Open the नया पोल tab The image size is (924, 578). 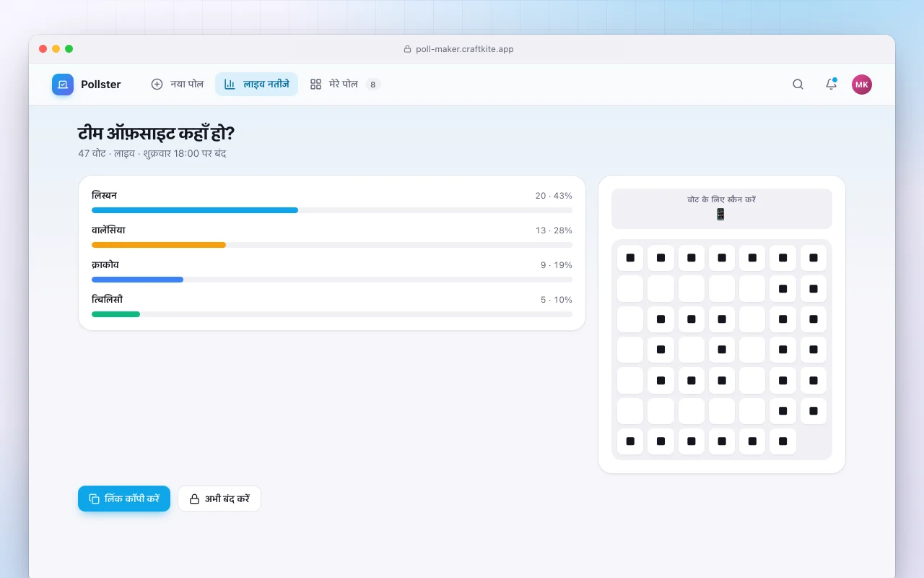point(177,85)
